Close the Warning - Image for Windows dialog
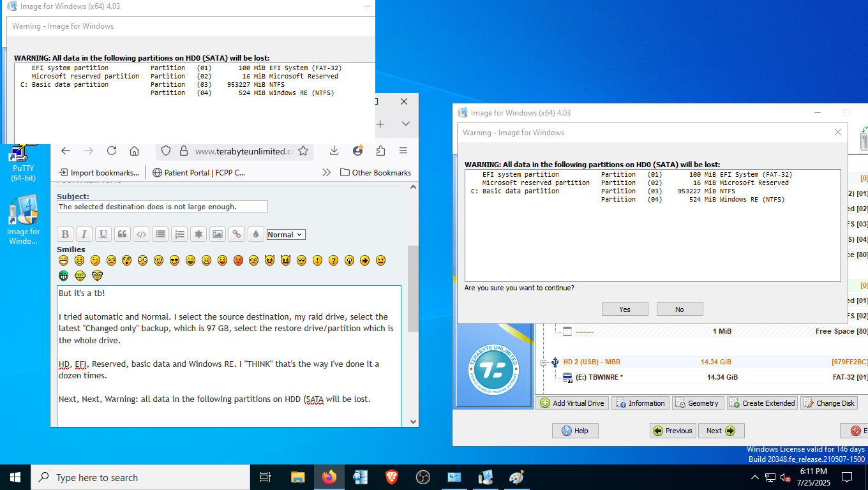Viewport: 868px width, 490px height. click(x=838, y=133)
